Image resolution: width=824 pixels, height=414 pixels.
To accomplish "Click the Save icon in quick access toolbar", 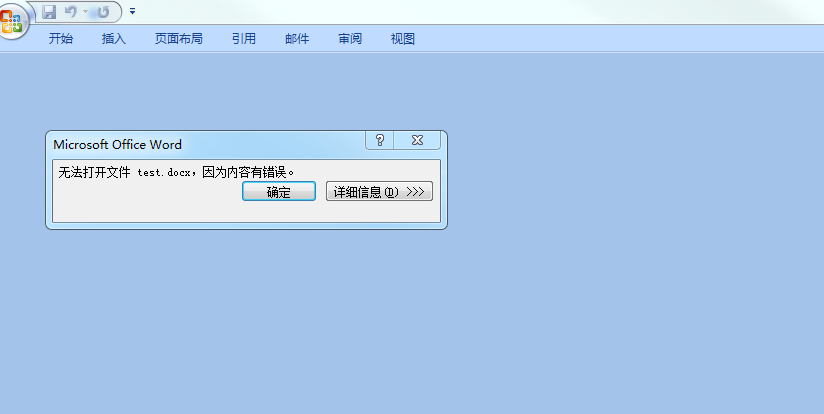I will coord(49,12).
